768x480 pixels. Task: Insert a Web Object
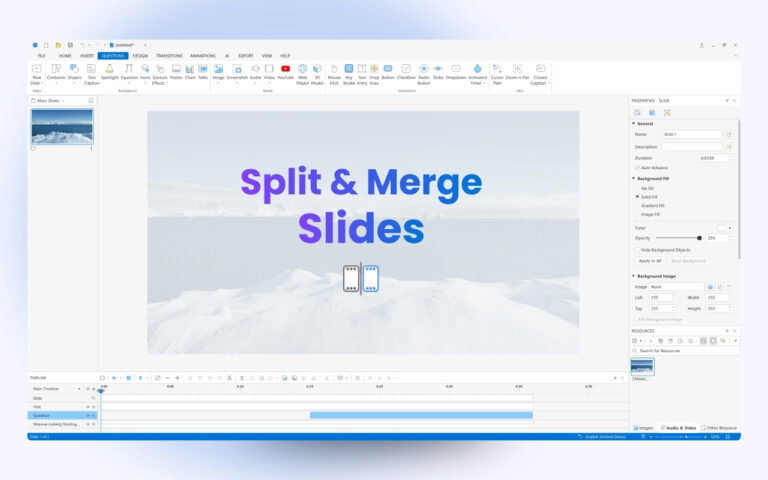303,74
